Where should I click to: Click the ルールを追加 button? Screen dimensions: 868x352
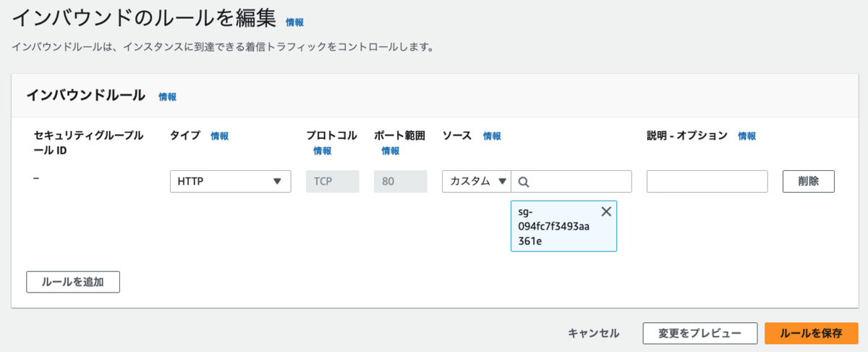coord(73,282)
